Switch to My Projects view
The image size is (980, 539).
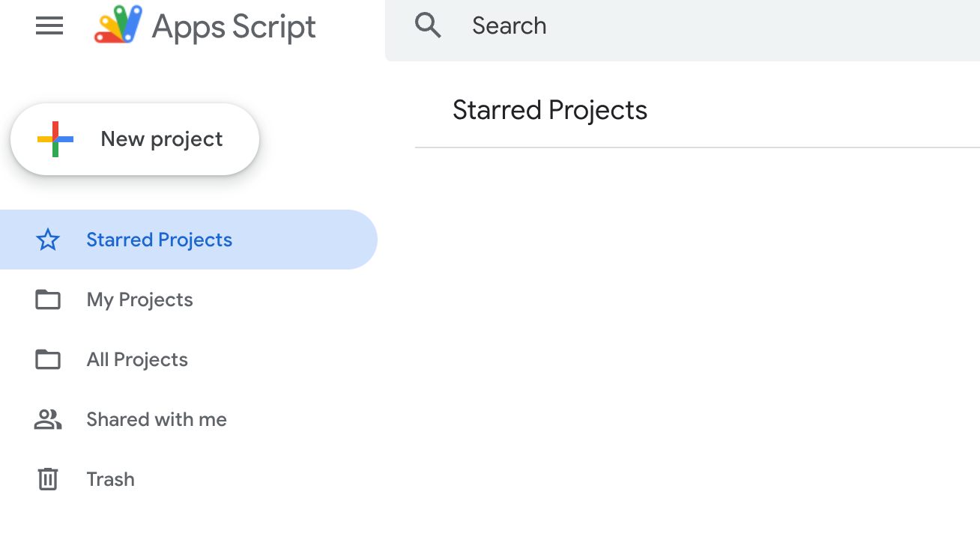click(x=139, y=299)
